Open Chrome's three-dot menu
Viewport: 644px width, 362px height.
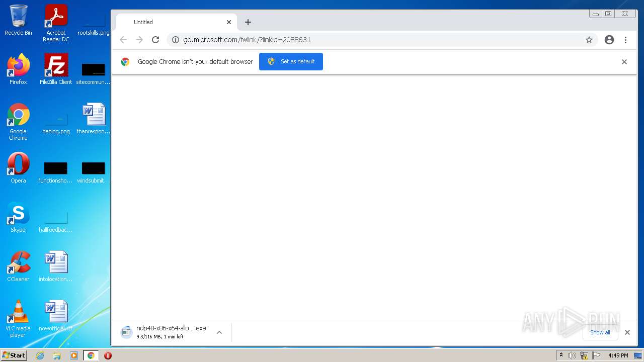point(625,40)
